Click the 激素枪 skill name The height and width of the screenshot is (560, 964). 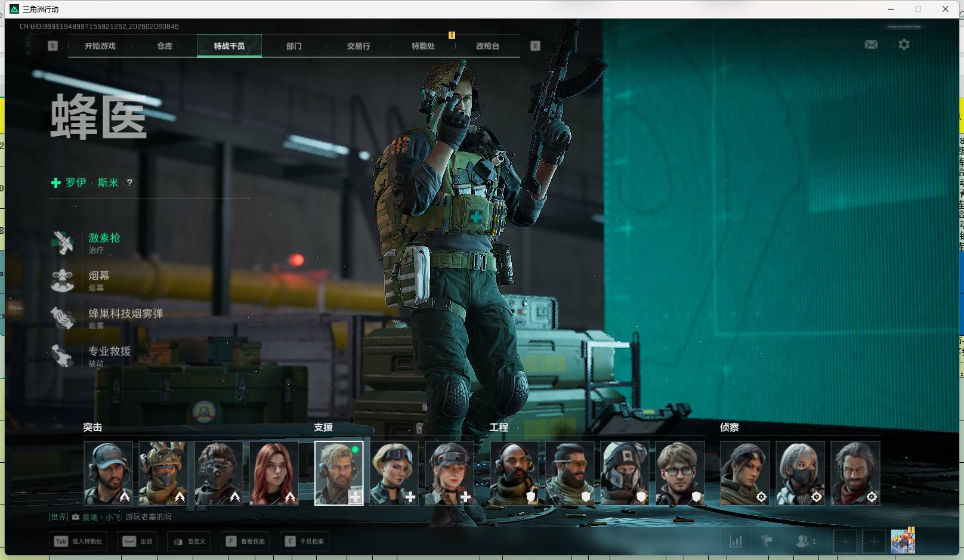104,238
